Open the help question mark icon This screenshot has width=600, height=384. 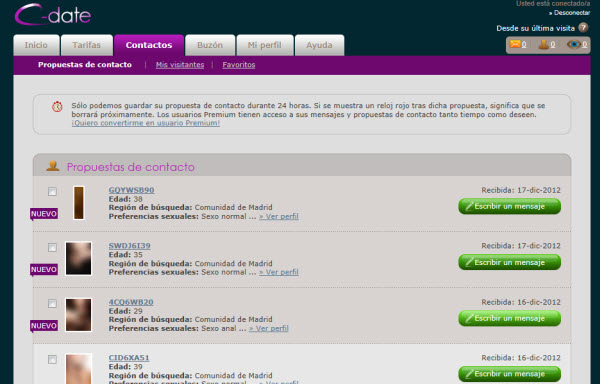tap(583, 28)
